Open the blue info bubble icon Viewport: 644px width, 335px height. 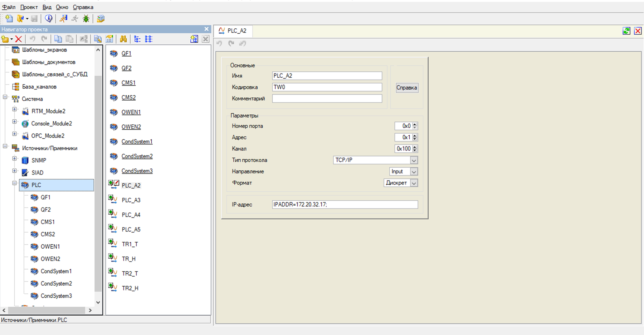tap(49, 19)
